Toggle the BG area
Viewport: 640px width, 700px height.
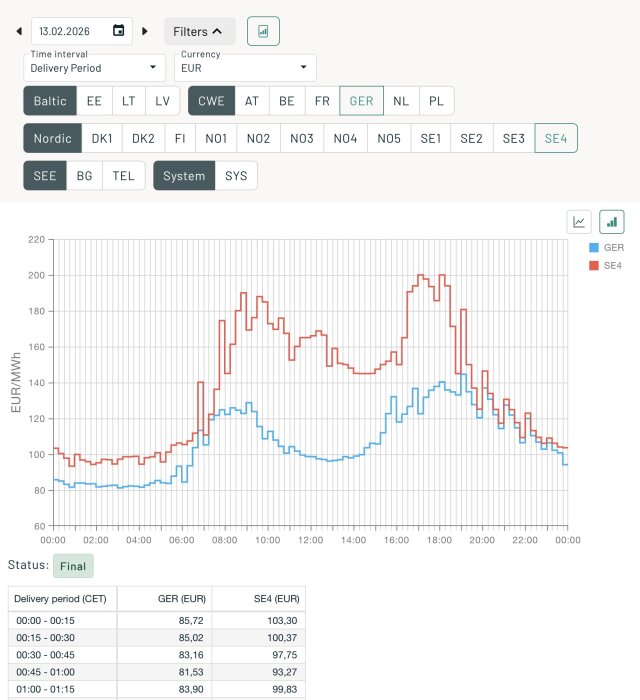(x=84, y=176)
